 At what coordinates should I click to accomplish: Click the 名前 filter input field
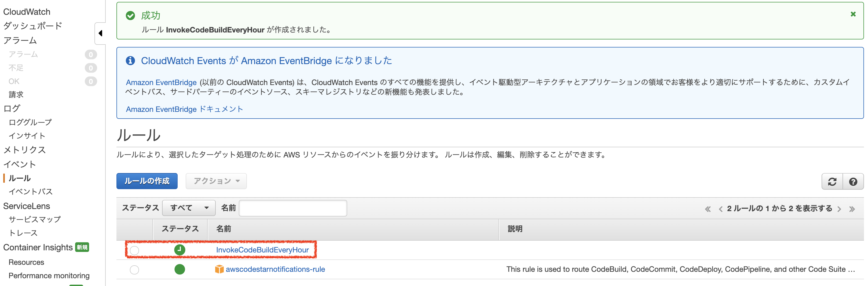(293, 208)
